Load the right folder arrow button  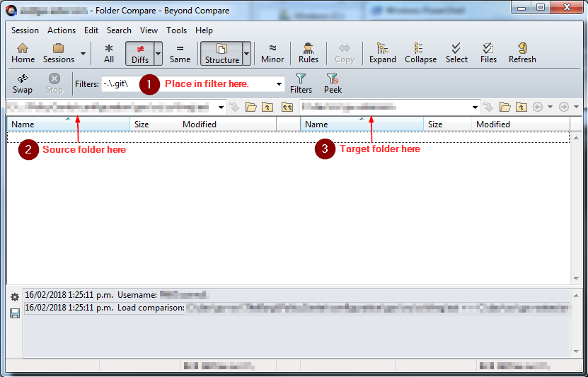click(x=488, y=108)
